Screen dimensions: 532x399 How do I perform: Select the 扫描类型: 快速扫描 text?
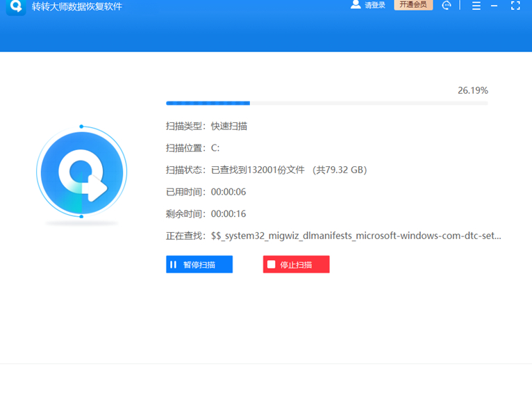click(x=206, y=127)
